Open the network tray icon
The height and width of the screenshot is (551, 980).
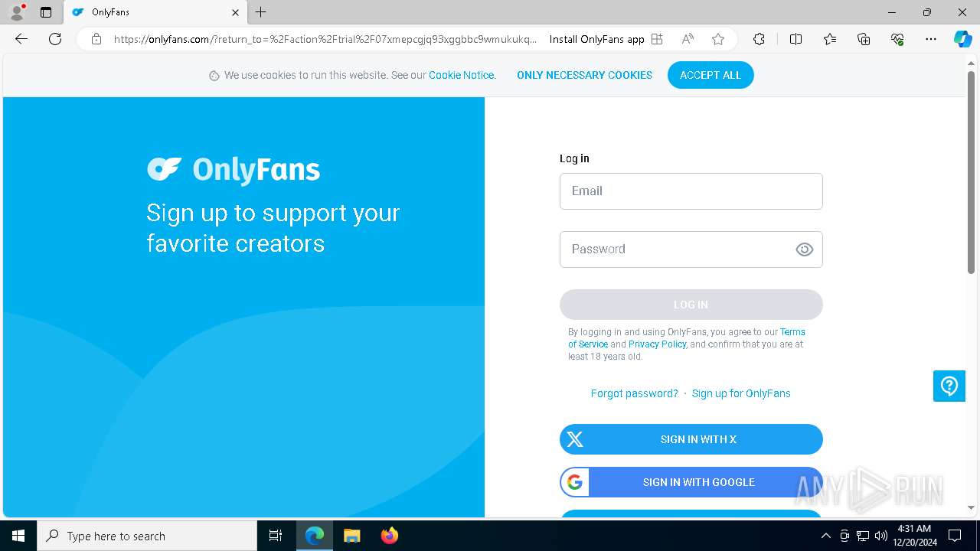pyautogui.click(x=863, y=536)
